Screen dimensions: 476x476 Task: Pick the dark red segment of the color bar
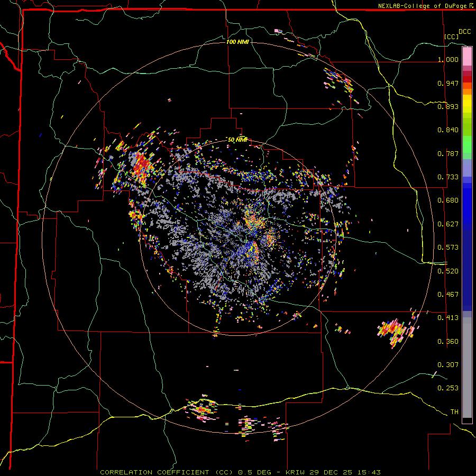tap(467, 79)
